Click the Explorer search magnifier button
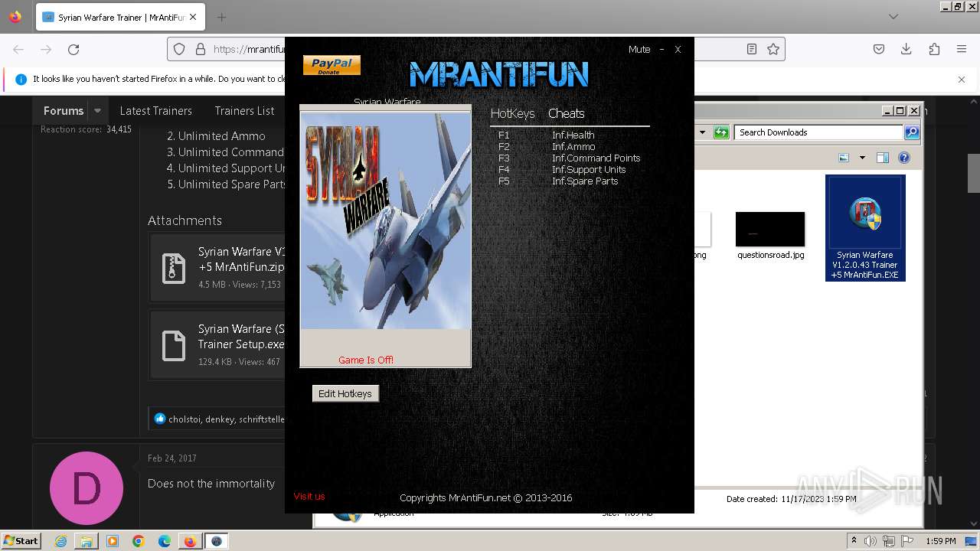Screen dimensions: 980x551 (911, 132)
